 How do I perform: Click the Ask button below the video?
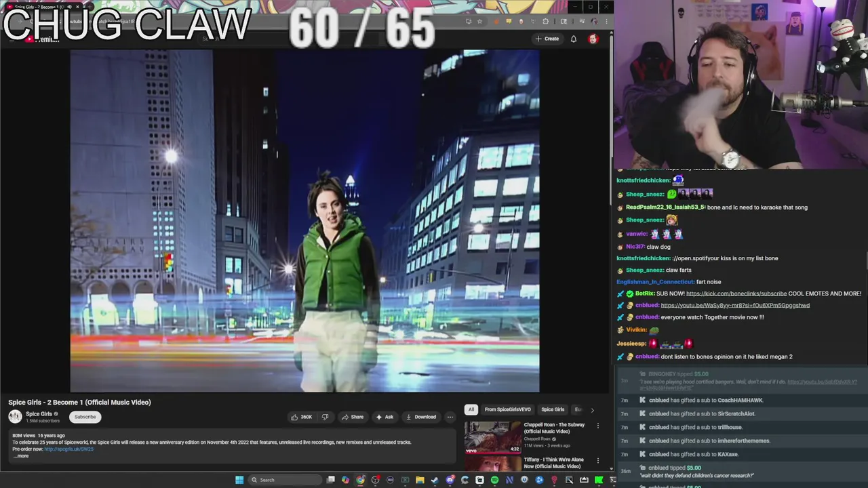tap(384, 417)
